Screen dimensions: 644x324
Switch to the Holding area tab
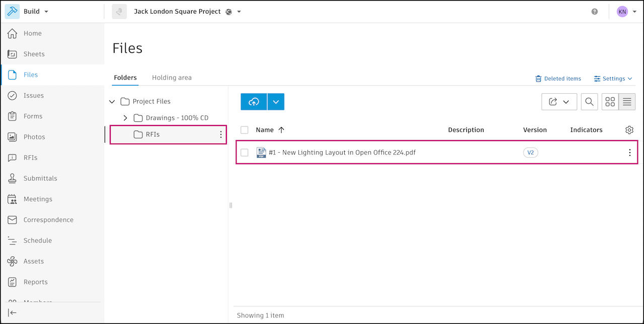coord(172,78)
